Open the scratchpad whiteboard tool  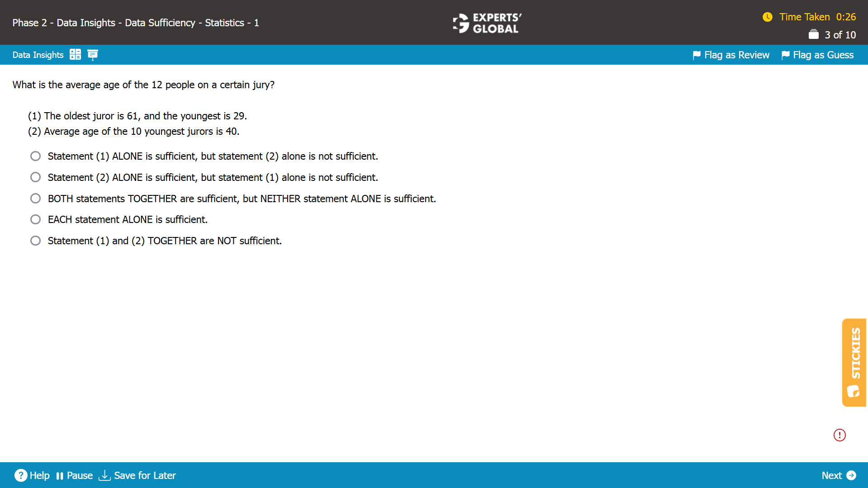93,54
